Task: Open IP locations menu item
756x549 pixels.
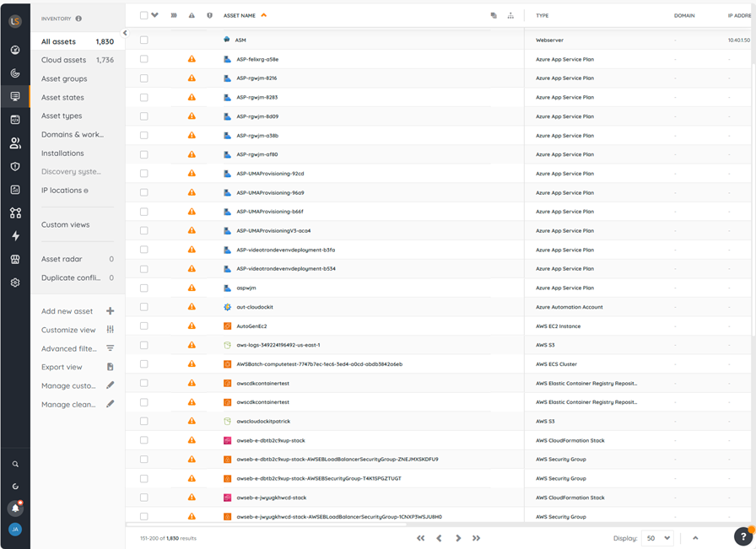Action: [62, 191]
